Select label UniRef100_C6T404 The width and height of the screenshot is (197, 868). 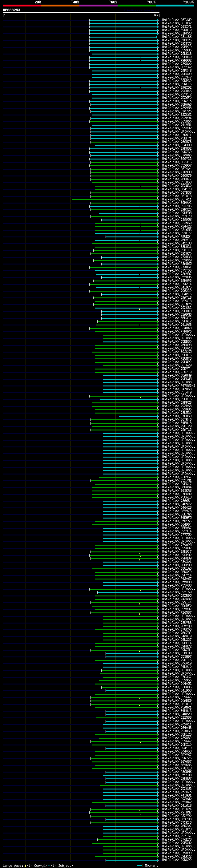pyautogui.click(x=177, y=169)
